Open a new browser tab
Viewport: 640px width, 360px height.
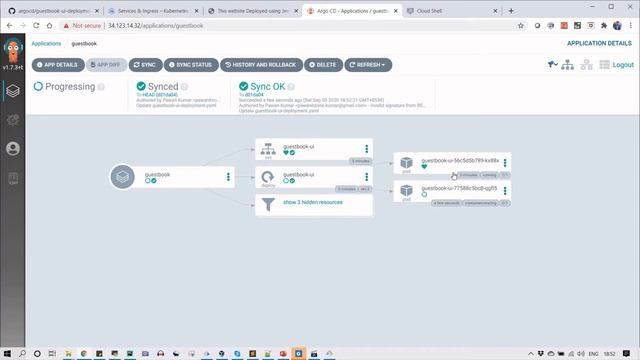pyautogui.click(x=511, y=11)
